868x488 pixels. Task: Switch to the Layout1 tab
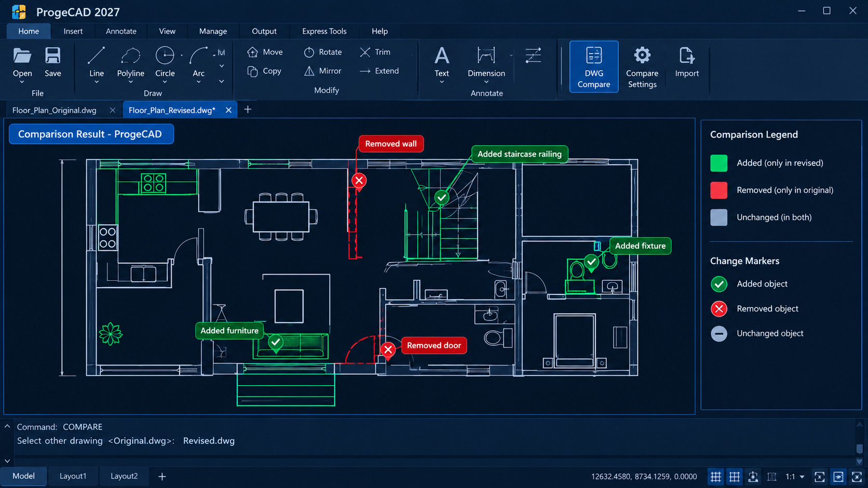(73, 476)
